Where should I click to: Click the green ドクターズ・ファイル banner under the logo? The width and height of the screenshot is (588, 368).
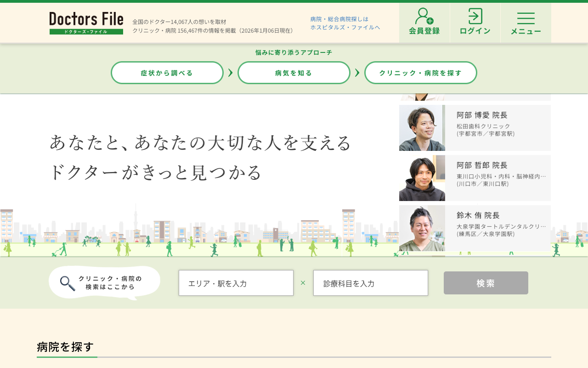tap(86, 31)
